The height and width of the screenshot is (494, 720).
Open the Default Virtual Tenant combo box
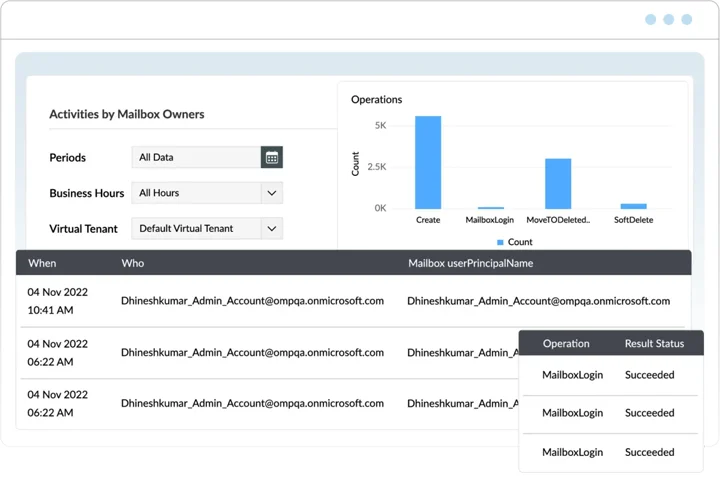(207, 229)
